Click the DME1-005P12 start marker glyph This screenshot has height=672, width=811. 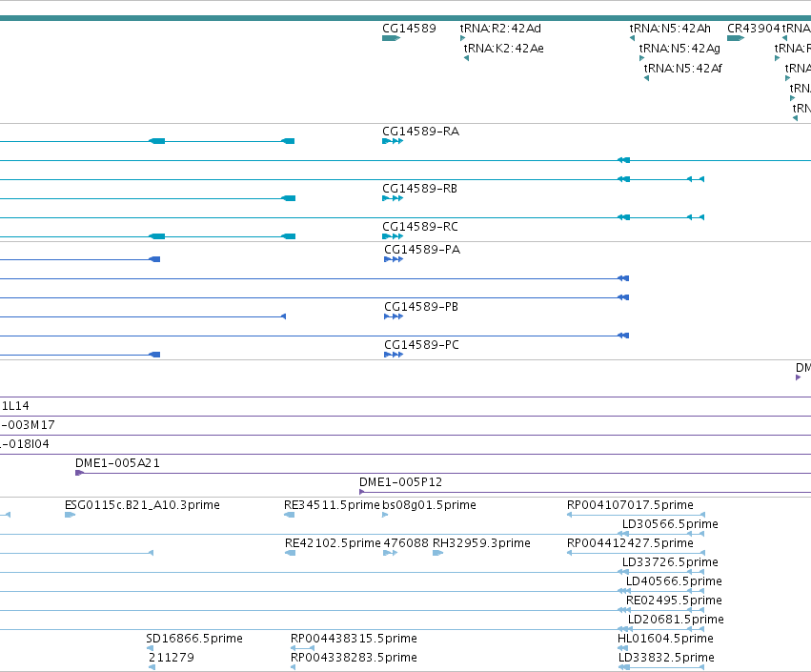[361, 492]
